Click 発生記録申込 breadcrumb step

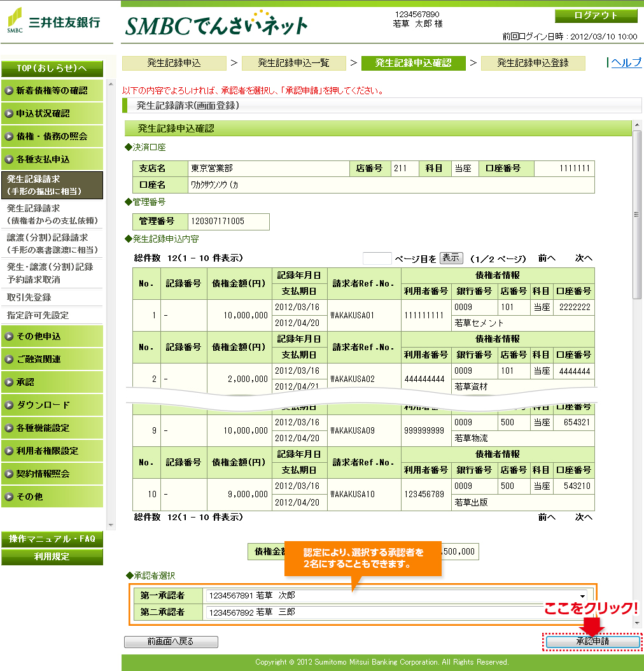tap(174, 63)
